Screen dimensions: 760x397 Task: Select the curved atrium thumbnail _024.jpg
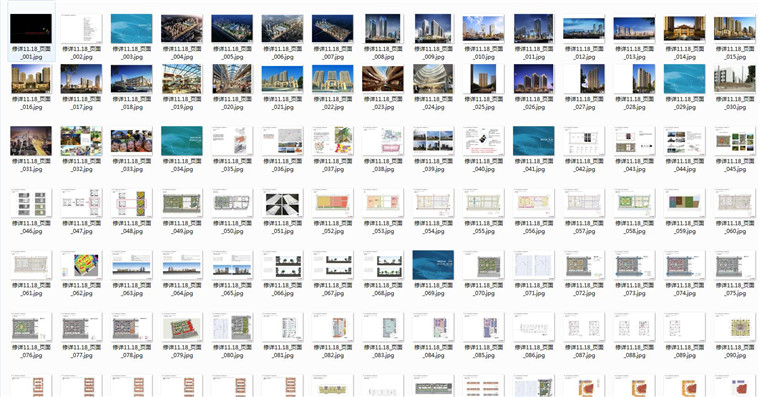click(x=433, y=79)
